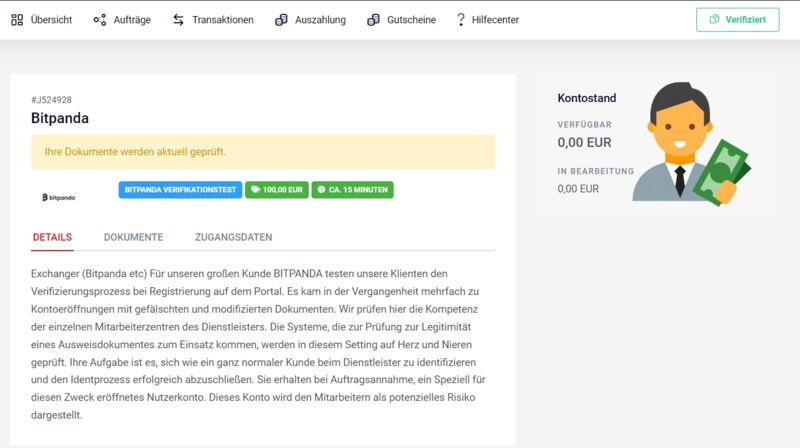Click the Übersicht grid icon

pos(17,20)
